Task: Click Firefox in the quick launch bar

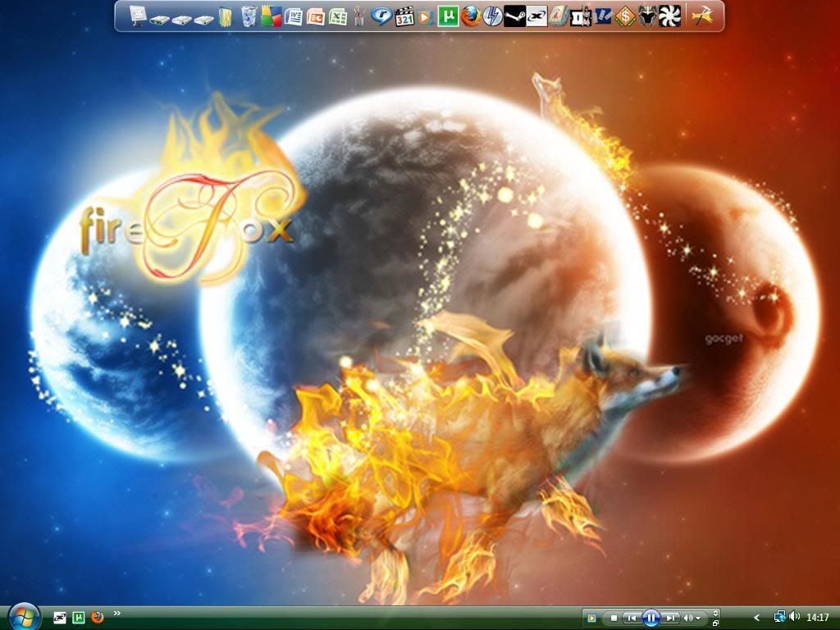Action: [97, 617]
